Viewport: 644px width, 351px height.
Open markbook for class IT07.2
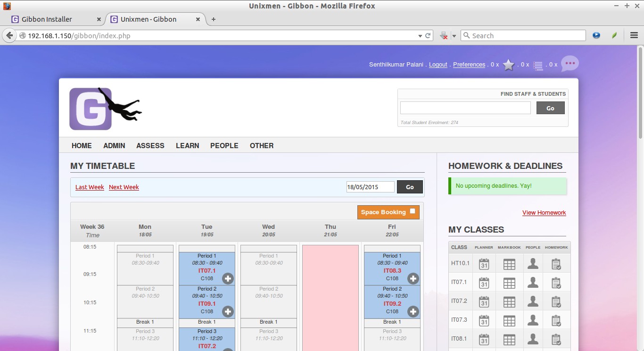[x=509, y=301]
